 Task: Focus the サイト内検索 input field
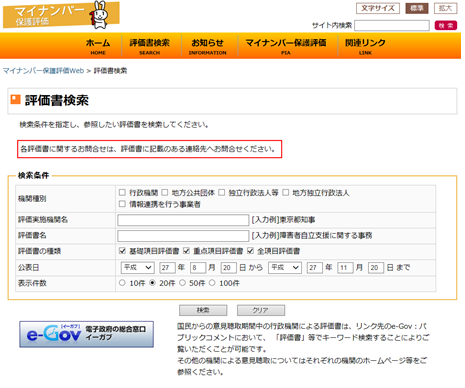click(392, 25)
